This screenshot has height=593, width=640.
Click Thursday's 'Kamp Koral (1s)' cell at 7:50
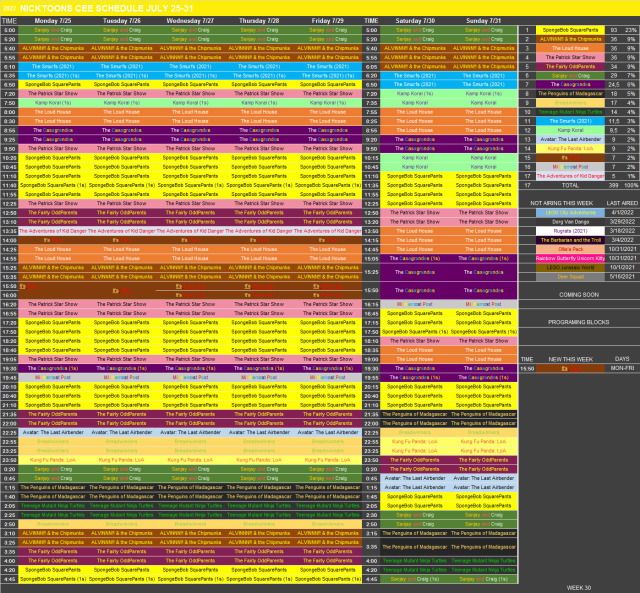pos(259,103)
